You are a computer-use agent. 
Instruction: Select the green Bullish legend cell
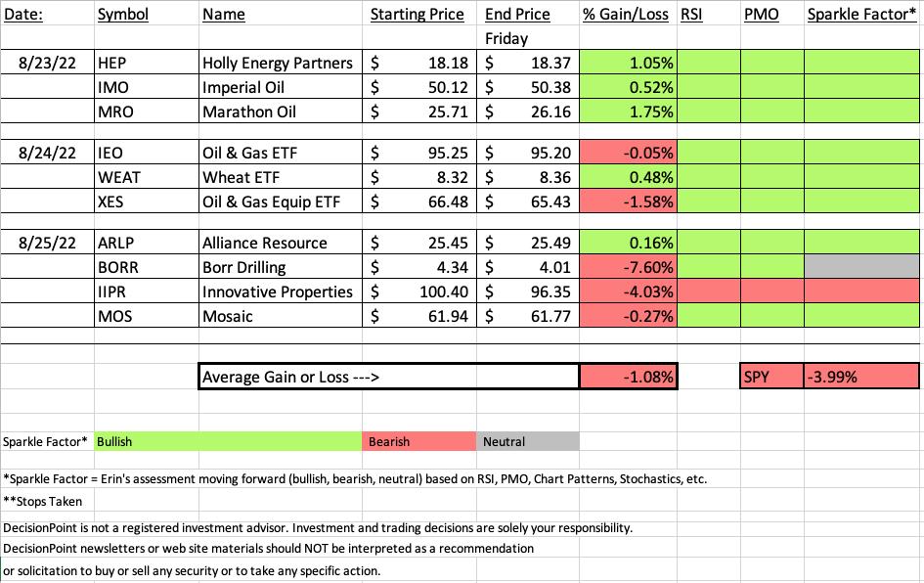tap(228, 441)
